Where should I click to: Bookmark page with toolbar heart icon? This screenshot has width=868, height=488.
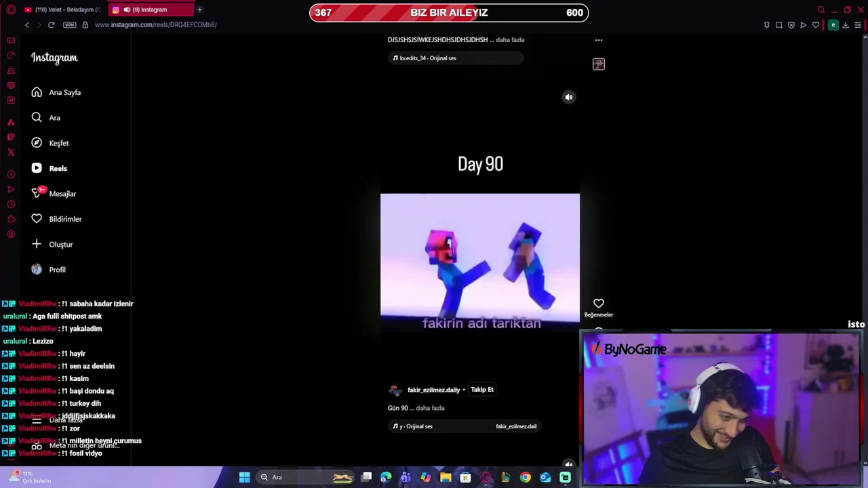point(816,25)
